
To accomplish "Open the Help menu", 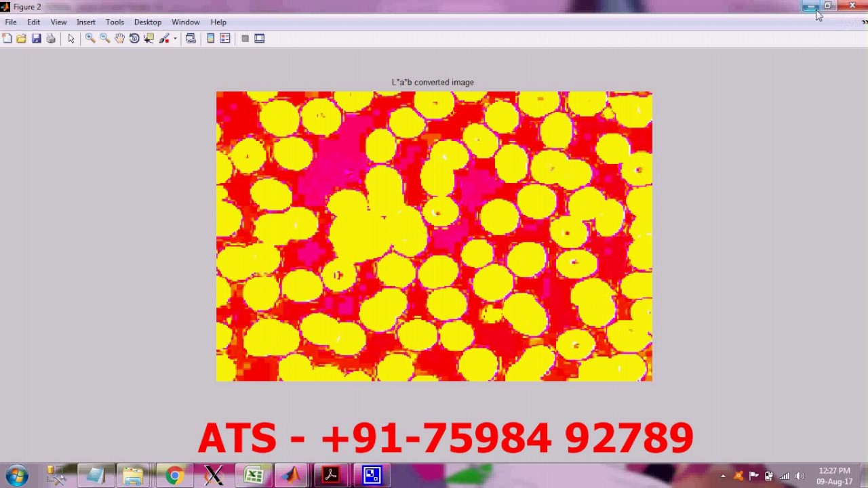I will [218, 22].
